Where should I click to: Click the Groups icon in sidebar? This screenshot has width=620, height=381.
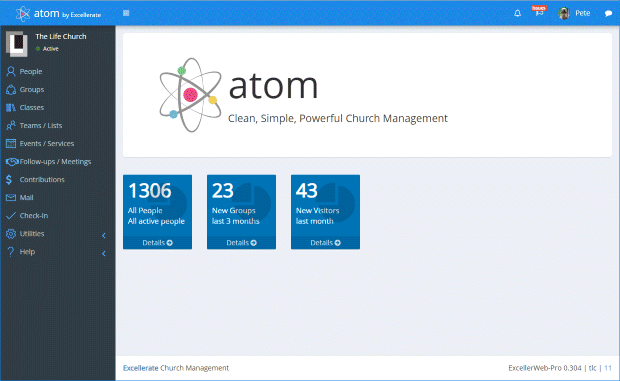11,90
